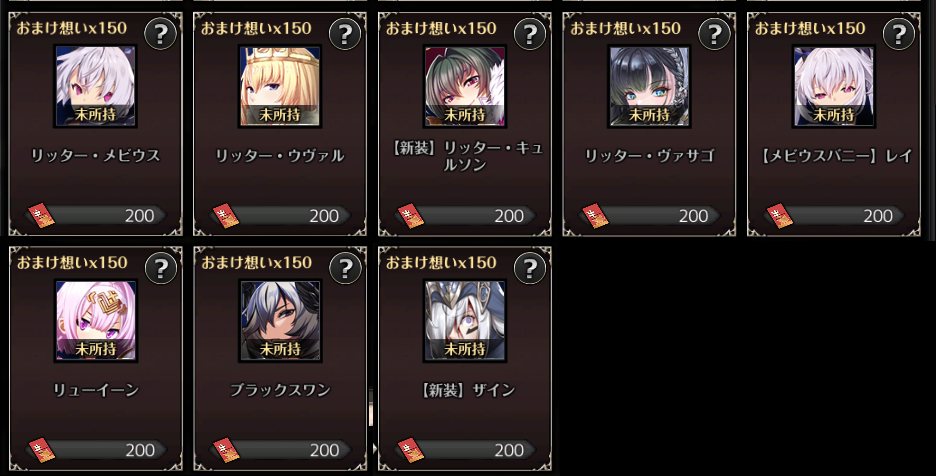Exchange 200 tickets for ブラックスワン
The width and height of the screenshot is (936, 476).
point(281,450)
